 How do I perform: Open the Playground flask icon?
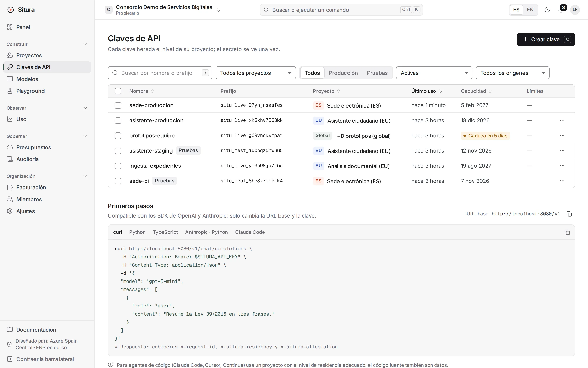(x=10, y=91)
